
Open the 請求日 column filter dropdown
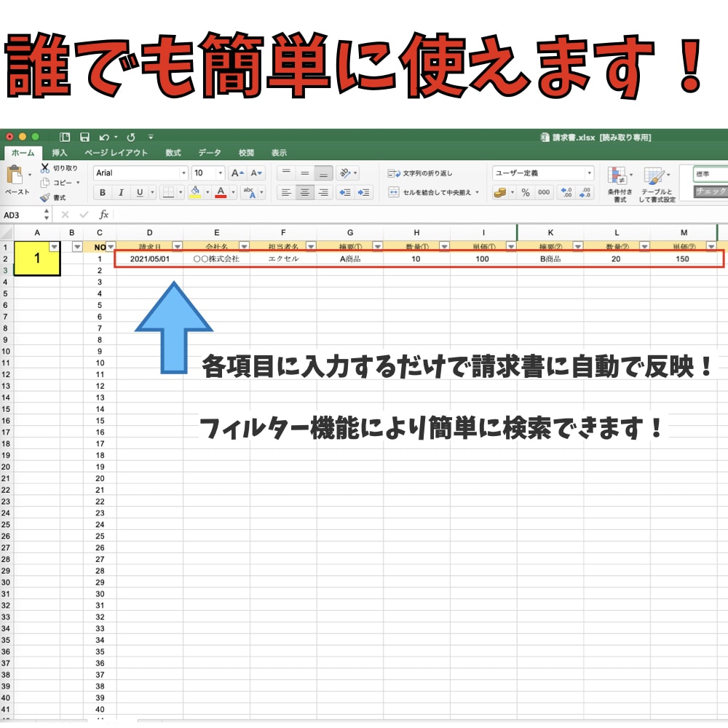(x=178, y=246)
